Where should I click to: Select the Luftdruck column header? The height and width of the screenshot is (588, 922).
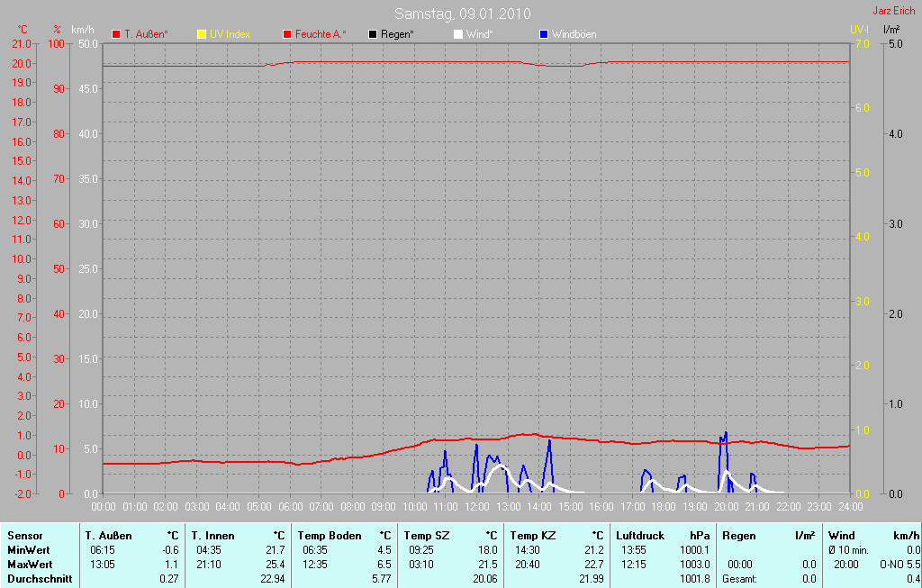coord(640,536)
